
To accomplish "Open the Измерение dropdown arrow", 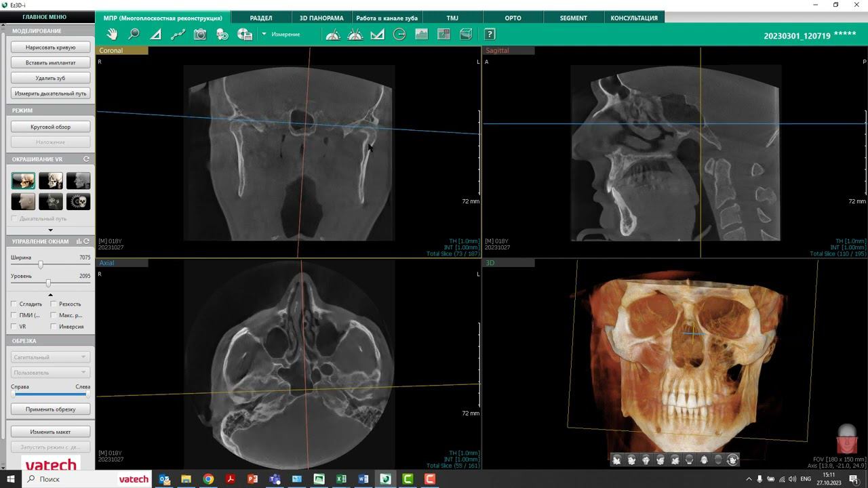I will [x=264, y=34].
